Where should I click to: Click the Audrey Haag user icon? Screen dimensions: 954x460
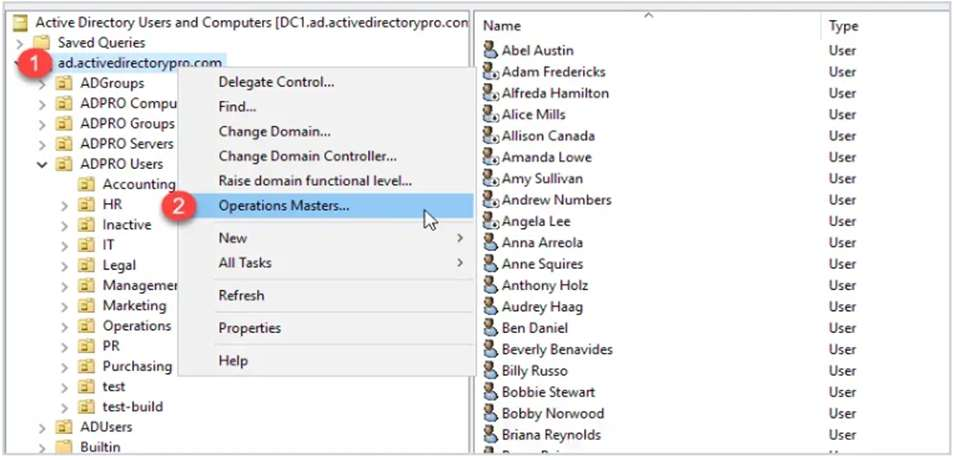coord(490,306)
